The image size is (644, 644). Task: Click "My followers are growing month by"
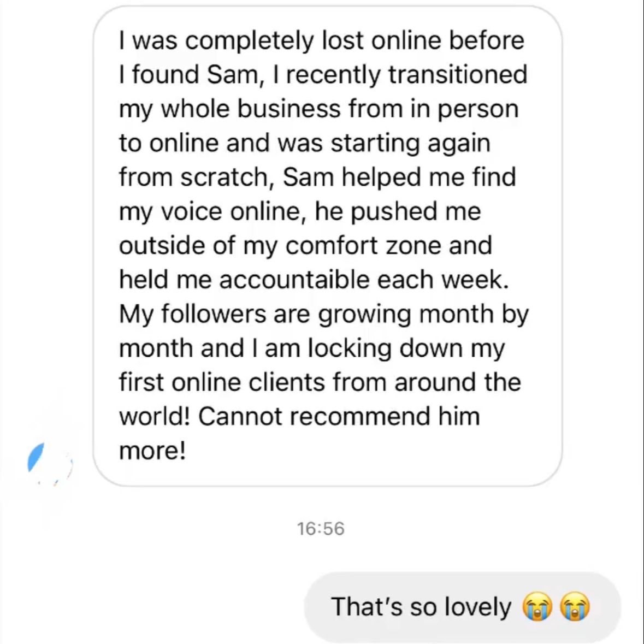[x=324, y=314]
